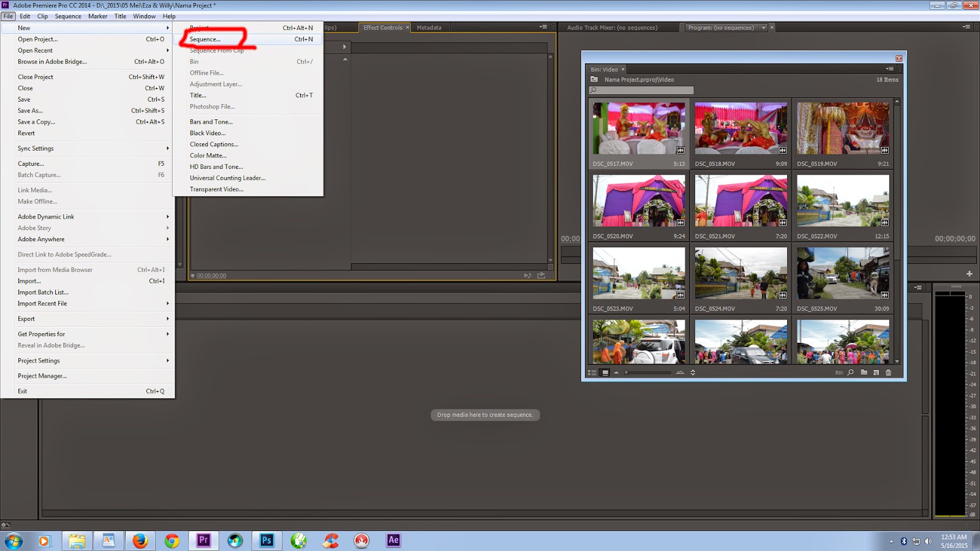Image resolution: width=980 pixels, height=551 pixels.
Task: Click Automate to Sequence icon in bin
Action: [x=839, y=372]
